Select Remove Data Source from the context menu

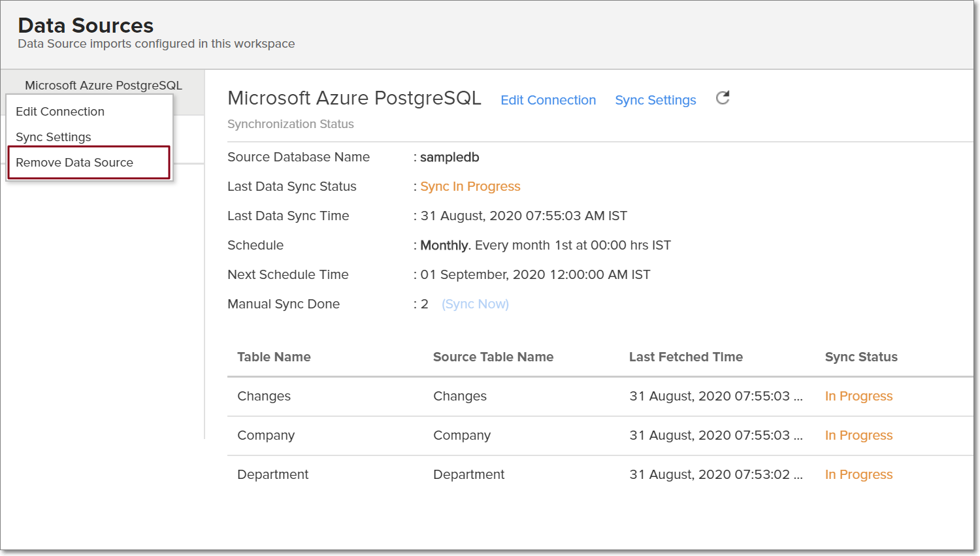tap(74, 162)
